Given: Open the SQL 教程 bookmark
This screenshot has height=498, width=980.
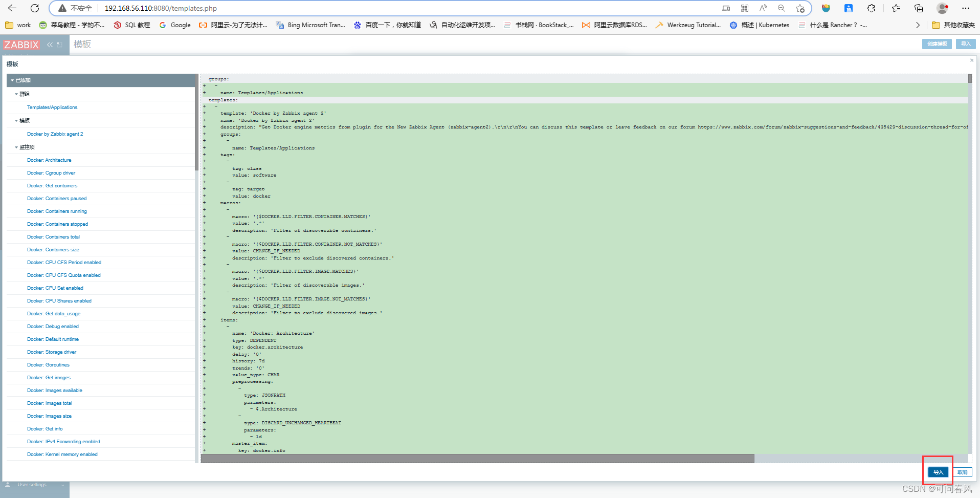Looking at the screenshot, I should coord(132,25).
